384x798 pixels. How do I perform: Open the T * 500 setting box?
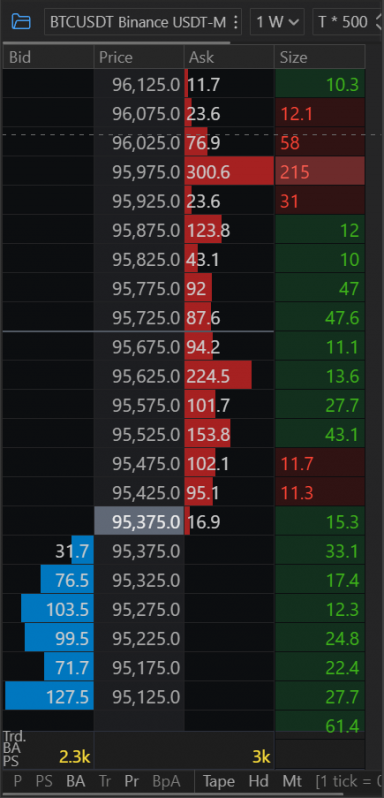pyautogui.click(x=348, y=22)
